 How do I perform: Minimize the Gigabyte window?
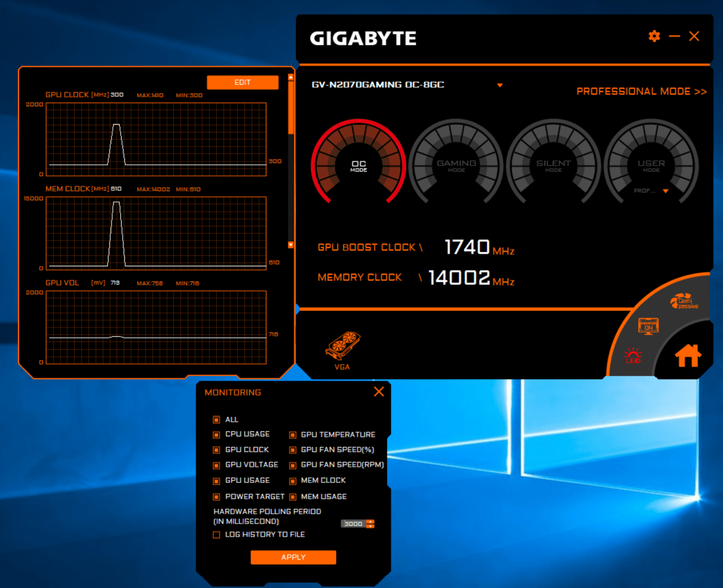pos(674,36)
